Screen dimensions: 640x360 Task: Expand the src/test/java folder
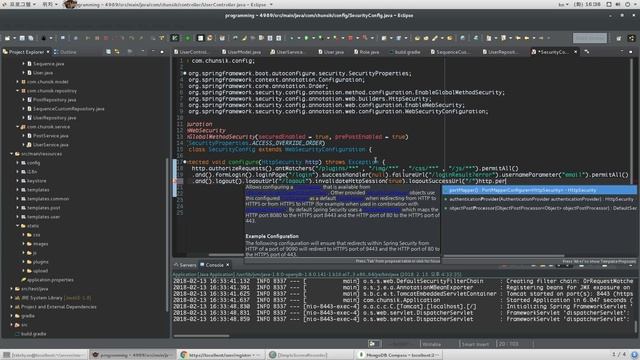point(11,289)
